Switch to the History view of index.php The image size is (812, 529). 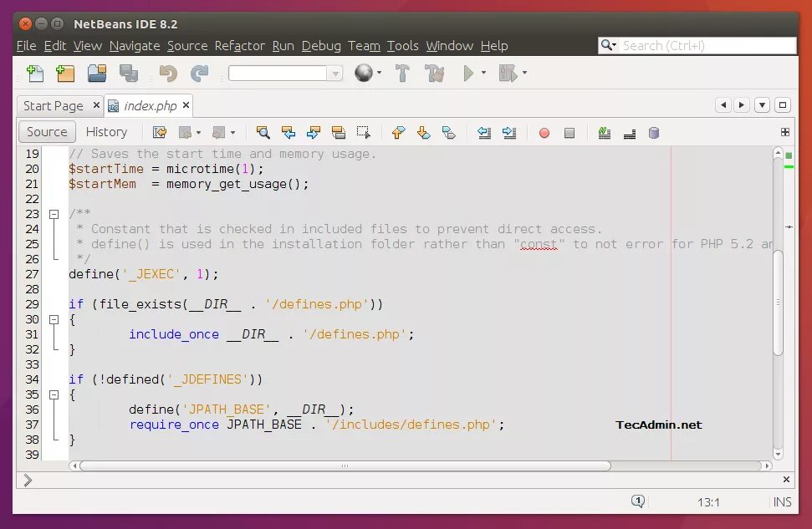(108, 131)
